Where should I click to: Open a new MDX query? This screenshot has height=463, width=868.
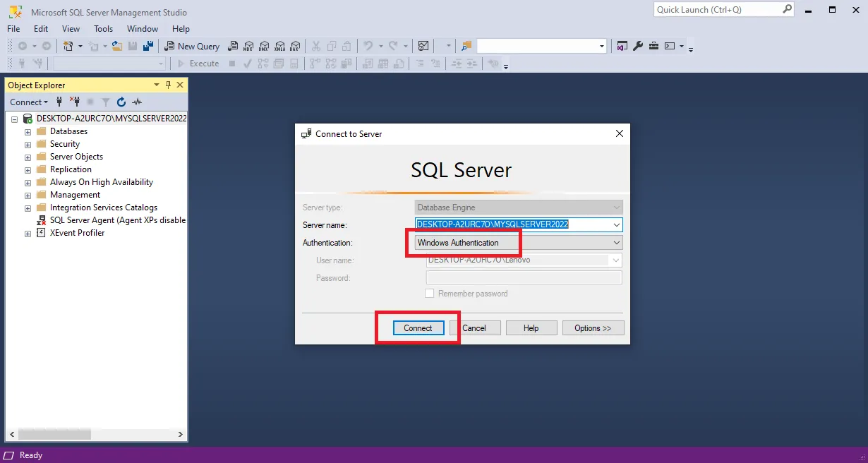[248, 46]
